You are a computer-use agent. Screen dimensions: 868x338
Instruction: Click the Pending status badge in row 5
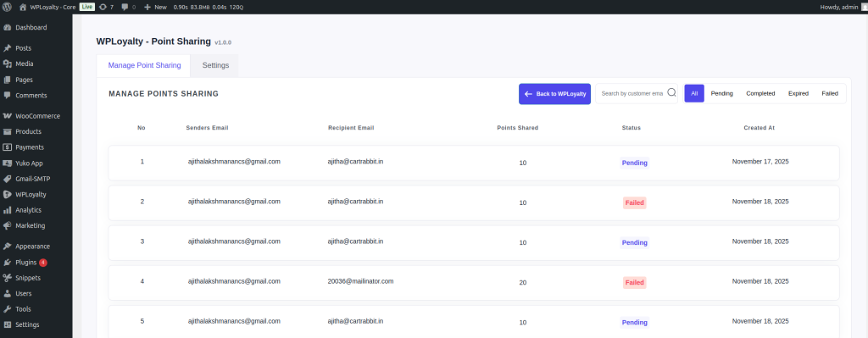click(x=634, y=322)
